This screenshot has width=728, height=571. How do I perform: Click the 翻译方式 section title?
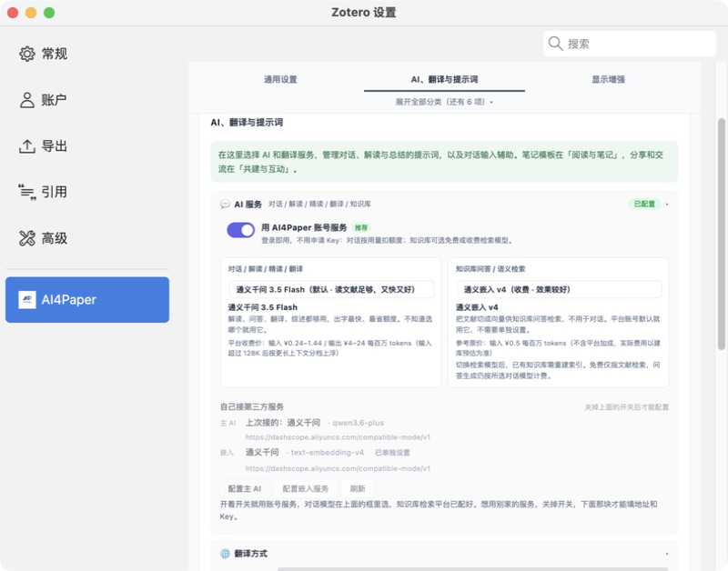tap(251, 554)
